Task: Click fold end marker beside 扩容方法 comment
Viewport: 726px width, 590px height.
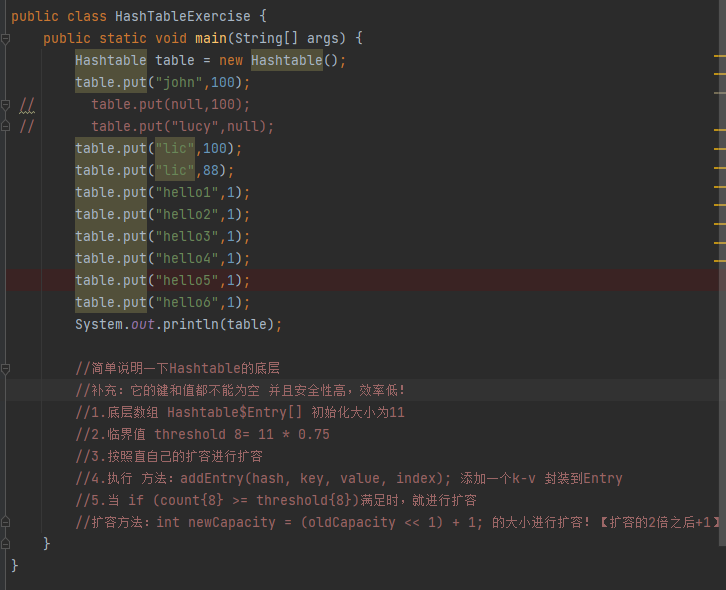Action: [6, 522]
